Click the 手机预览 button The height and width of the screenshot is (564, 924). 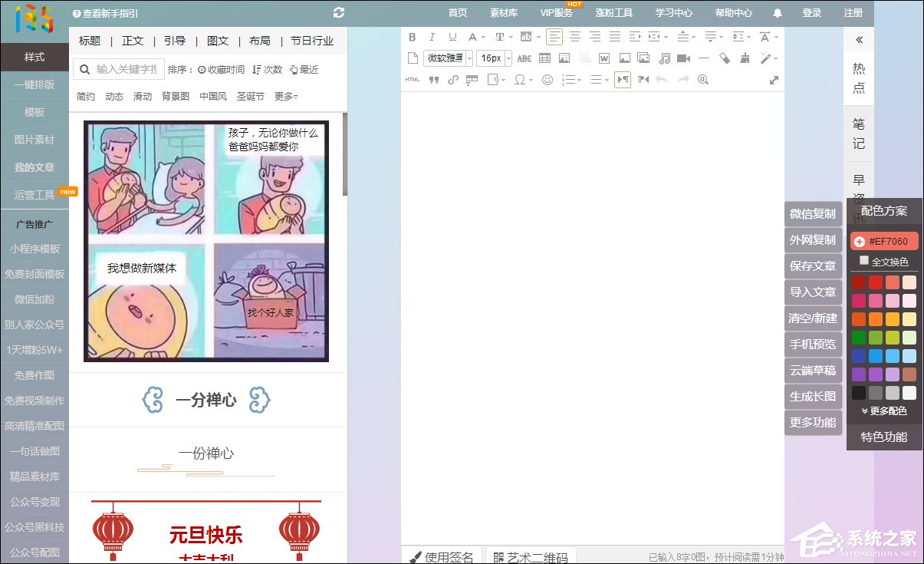click(x=812, y=344)
